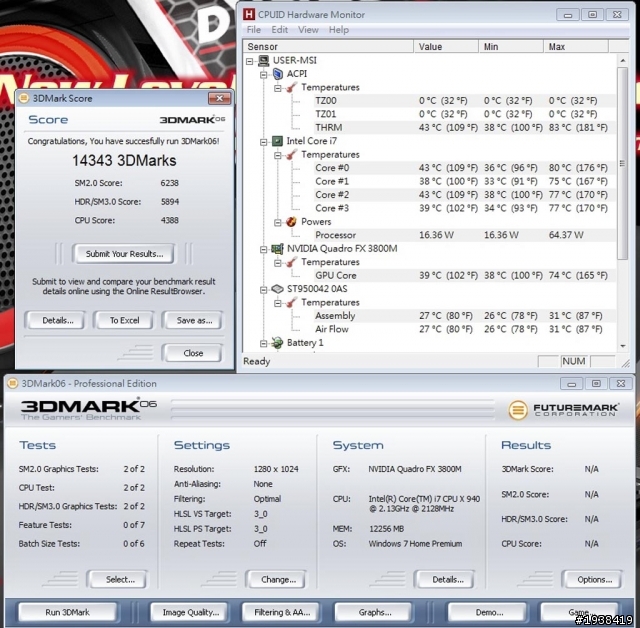This screenshot has height=628, width=640.
Task: Click the Battery 1 icon
Action: click(x=278, y=343)
